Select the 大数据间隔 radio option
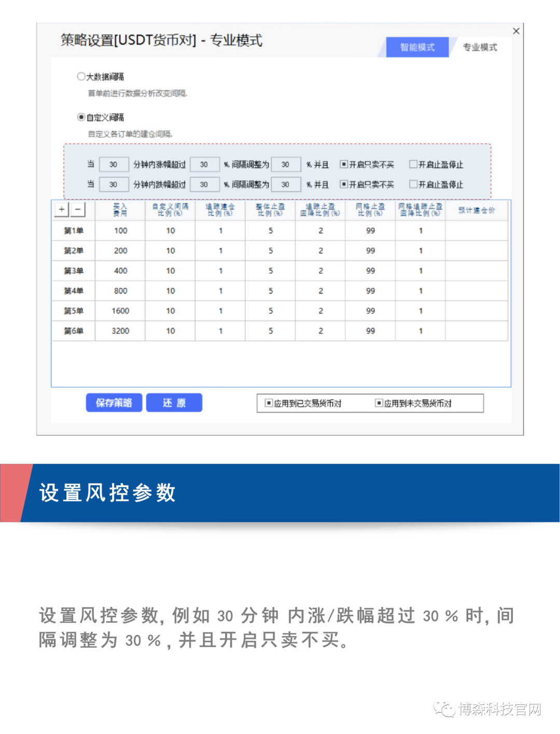 click(81, 77)
